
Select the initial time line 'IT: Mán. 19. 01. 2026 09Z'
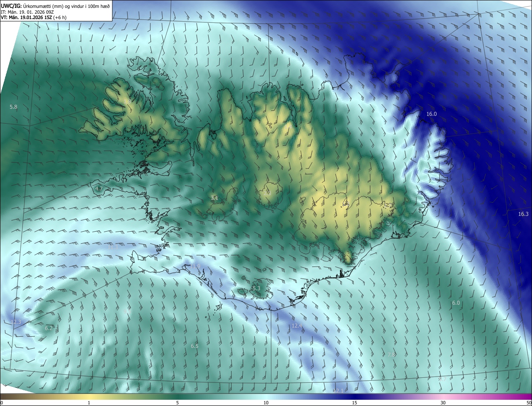pyautogui.click(x=27, y=12)
